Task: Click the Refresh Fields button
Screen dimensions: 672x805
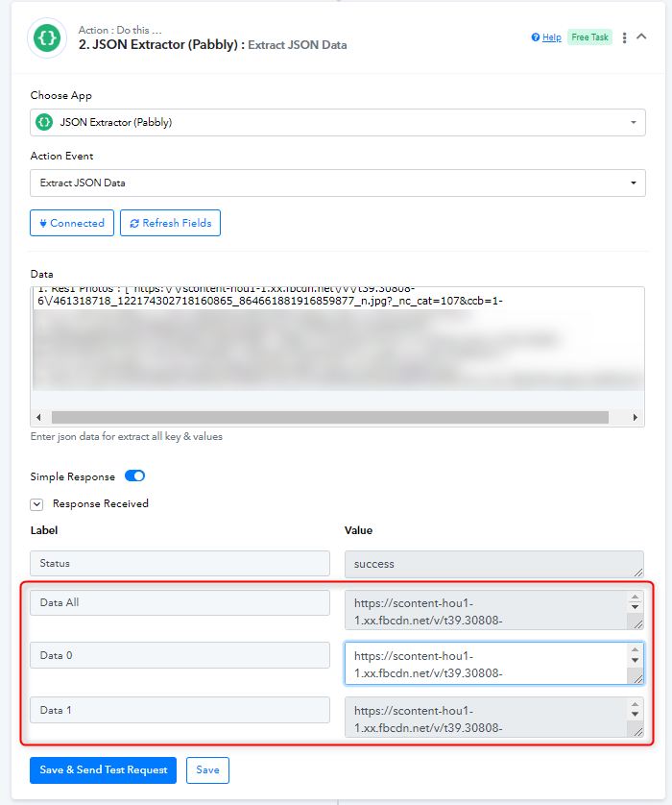Action: click(170, 223)
